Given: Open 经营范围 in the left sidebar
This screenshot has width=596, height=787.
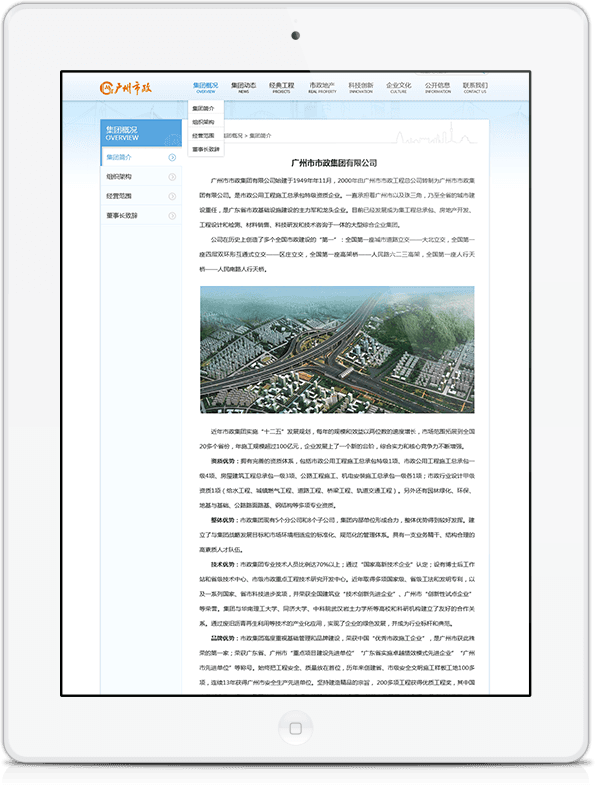Looking at the screenshot, I should coord(141,196).
